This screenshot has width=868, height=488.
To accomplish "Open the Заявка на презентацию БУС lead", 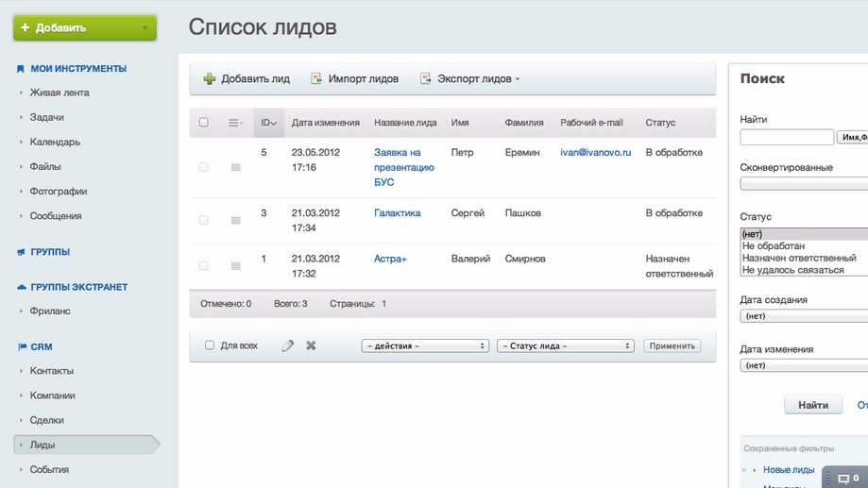I will [x=403, y=167].
